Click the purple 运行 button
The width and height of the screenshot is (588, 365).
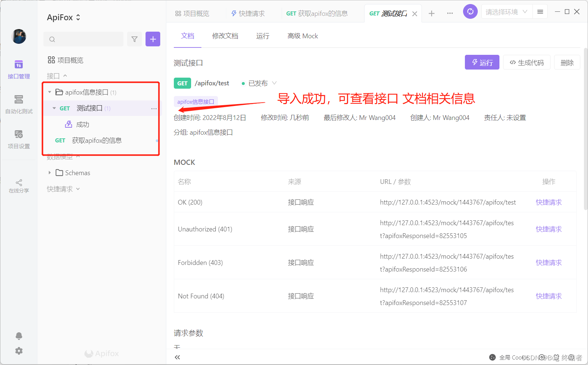pyautogui.click(x=482, y=63)
